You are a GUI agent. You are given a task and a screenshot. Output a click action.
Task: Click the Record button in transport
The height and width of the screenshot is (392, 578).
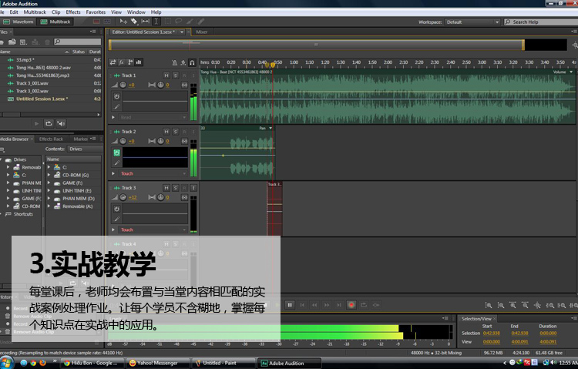pyautogui.click(x=351, y=305)
